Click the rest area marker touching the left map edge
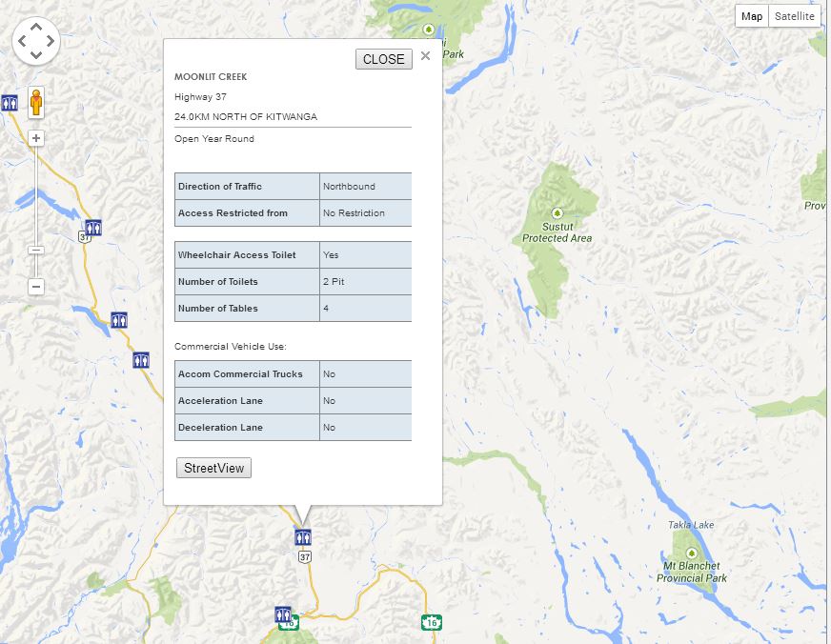 tap(9, 102)
